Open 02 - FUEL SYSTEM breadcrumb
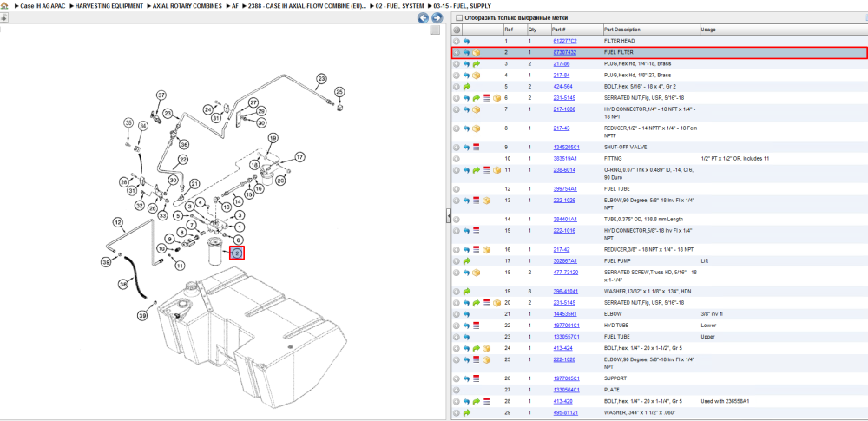This screenshot has height=421, width=868. pyautogui.click(x=399, y=5)
